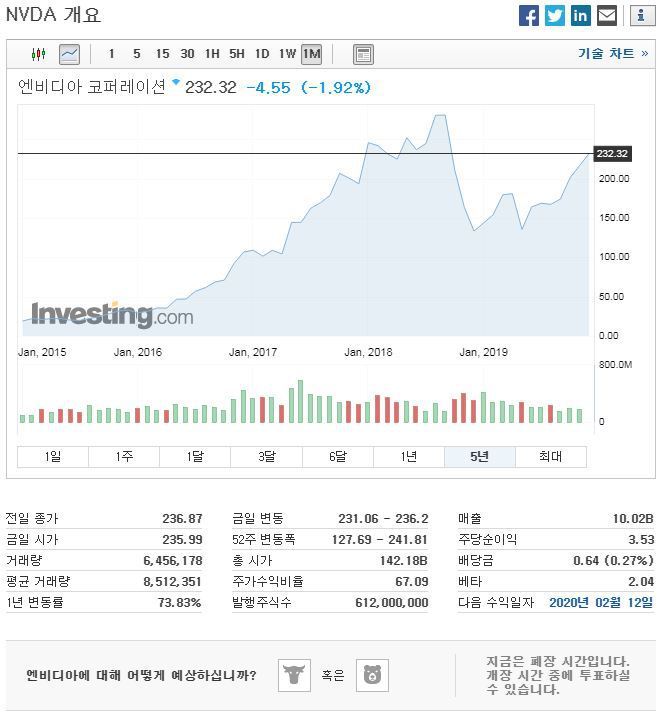The image size is (665, 721).
Task: Set chart interval to 1D
Action: tap(262, 54)
